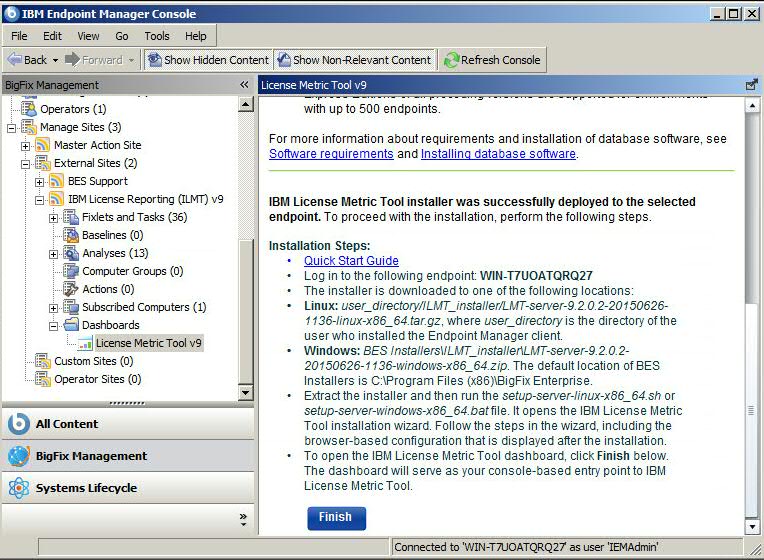Select the Actions (0) tree item
This screenshot has height=560, width=764.
click(x=108, y=289)
